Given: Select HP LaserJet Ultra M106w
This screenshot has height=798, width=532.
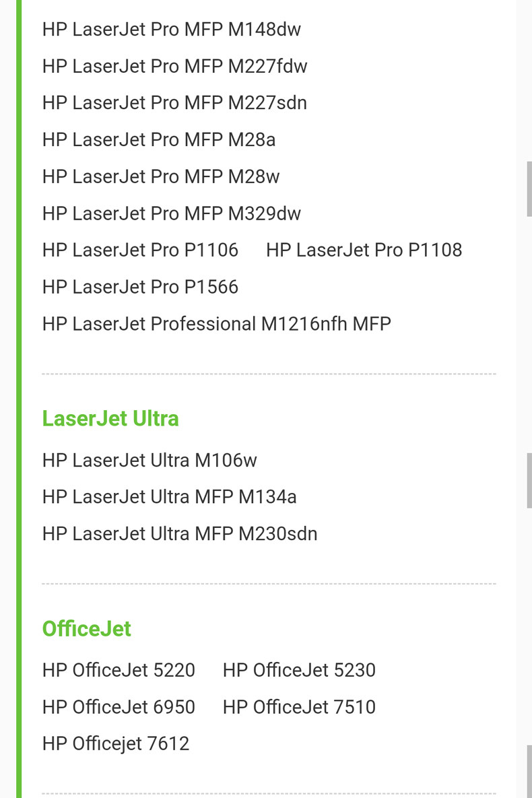Looking at the screenshot, I should 149,461.
